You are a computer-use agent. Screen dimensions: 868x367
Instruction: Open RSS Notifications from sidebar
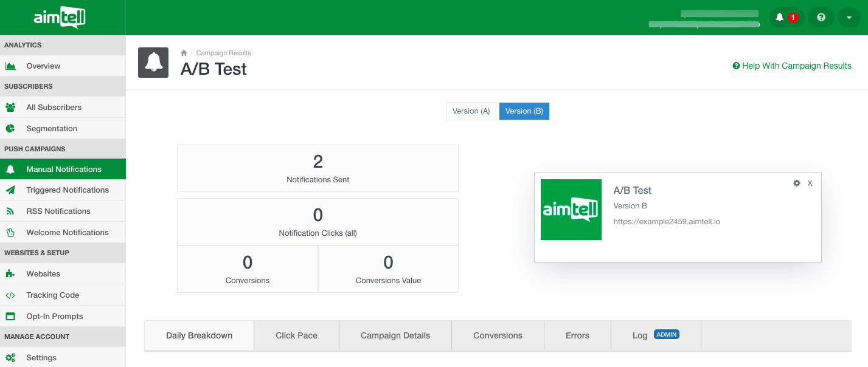[58, 211]
